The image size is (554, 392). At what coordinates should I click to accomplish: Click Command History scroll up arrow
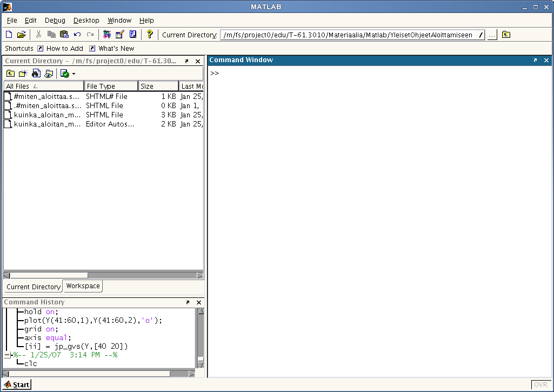click(201, 311)
